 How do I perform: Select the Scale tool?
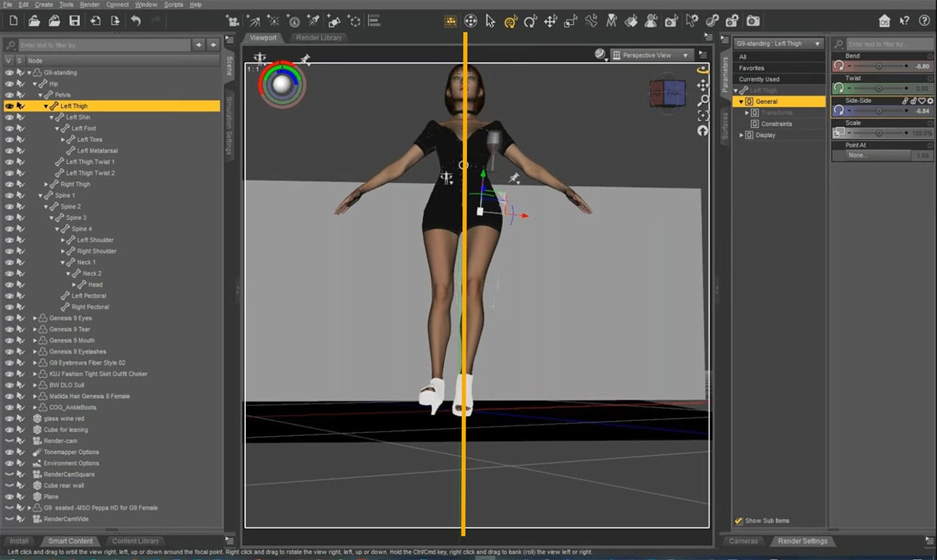coord(571,21)
